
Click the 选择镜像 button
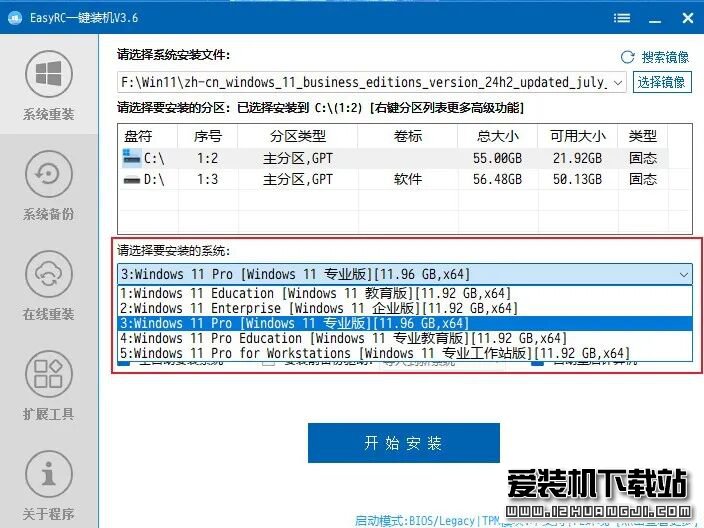pyautogui.click(x=662, y=82)
